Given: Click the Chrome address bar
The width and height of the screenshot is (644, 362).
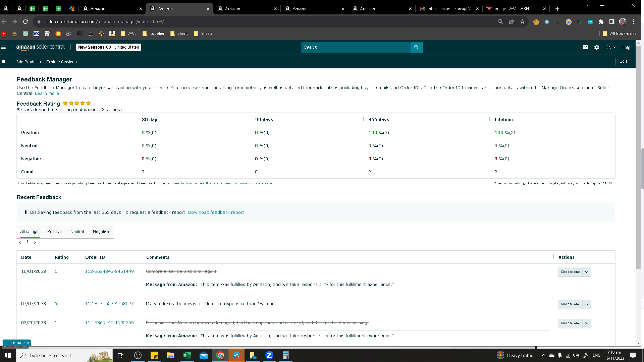Looking at the screenshot, I should point(265,22).
